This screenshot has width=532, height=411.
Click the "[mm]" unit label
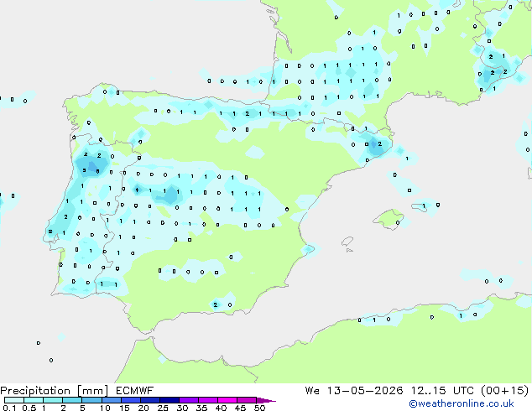pos(92,391)
